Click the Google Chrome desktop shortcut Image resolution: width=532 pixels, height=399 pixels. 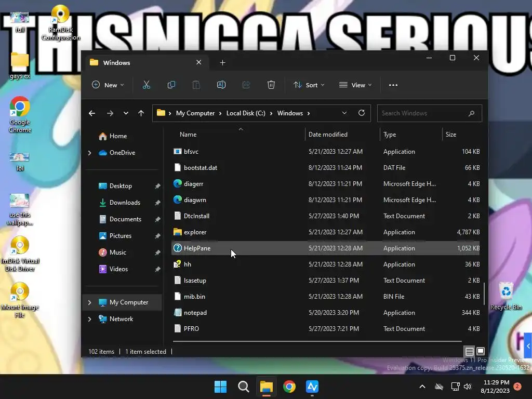coord(20,114)
